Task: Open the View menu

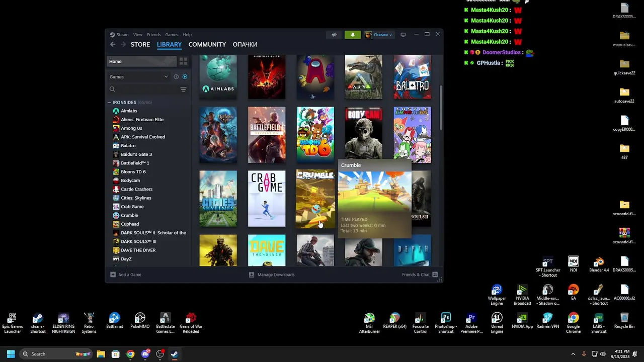Action: pyautogui.click(x=137, y=35)
